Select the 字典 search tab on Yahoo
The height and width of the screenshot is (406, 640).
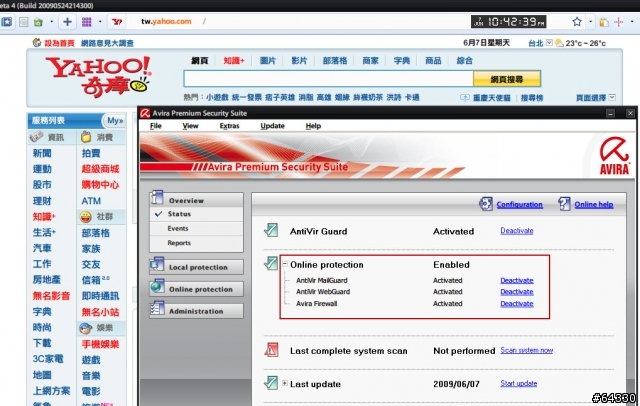tap(402, 61)
